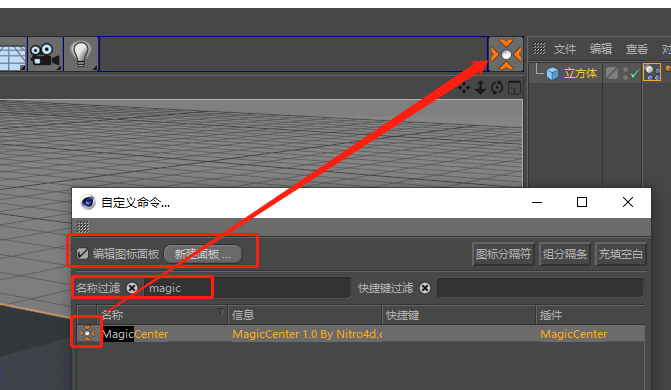Sort the list by the 名称 column

click(x=163, y=315)
